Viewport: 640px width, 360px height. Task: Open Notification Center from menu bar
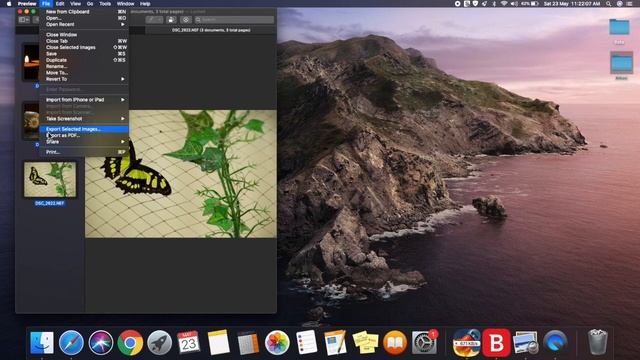[629, 4]
